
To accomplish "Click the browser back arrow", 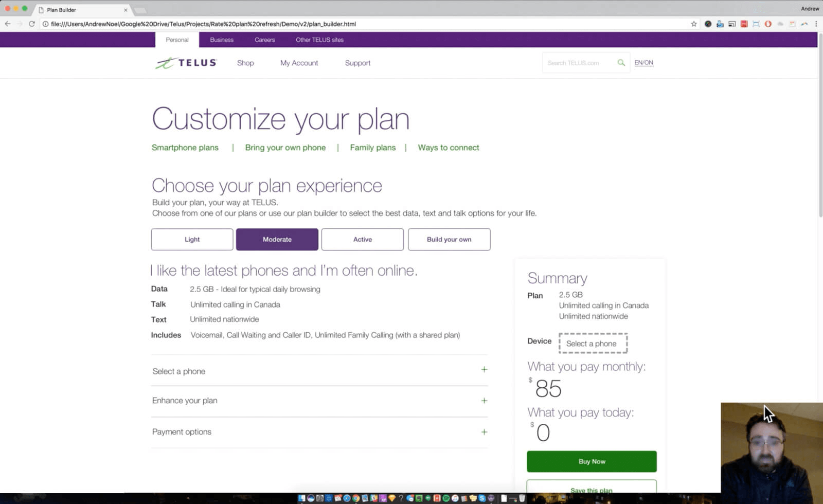I will 8,24.
